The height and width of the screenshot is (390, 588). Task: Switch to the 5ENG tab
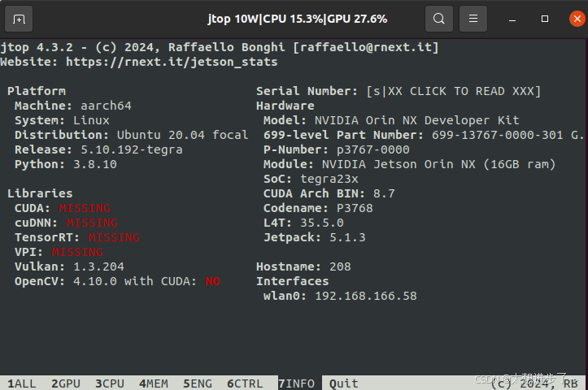[198, 383]
